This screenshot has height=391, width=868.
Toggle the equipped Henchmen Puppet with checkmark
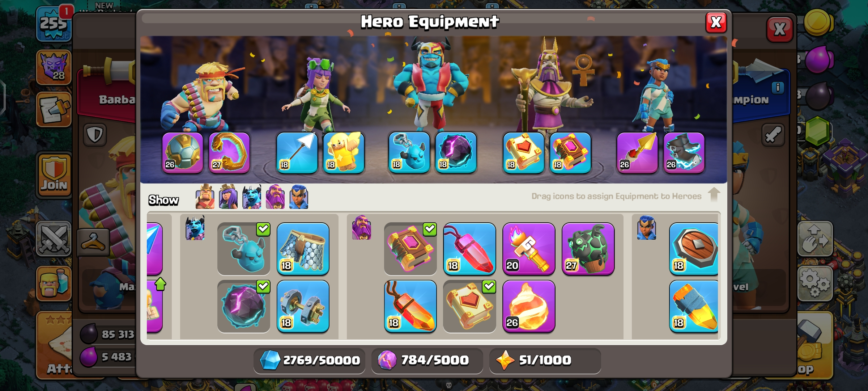(244, 249)
